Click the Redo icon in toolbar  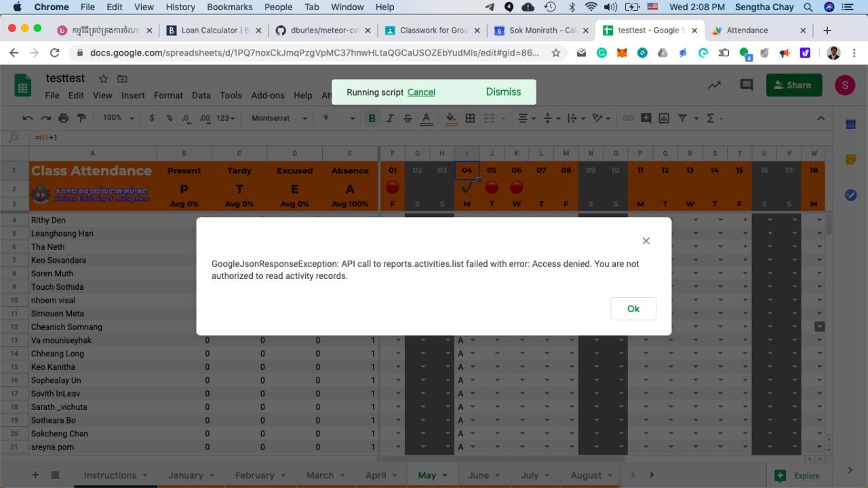(x=45, y=118)
